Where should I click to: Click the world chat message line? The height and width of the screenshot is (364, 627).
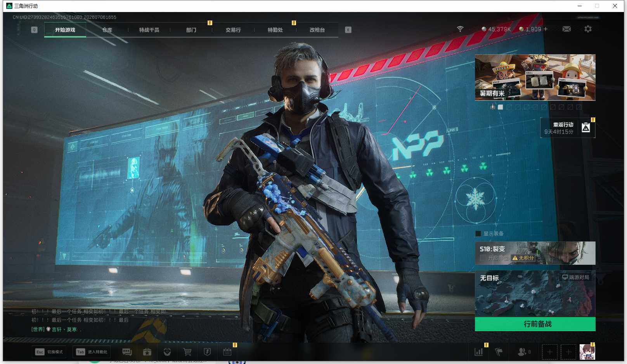(57, 329)
